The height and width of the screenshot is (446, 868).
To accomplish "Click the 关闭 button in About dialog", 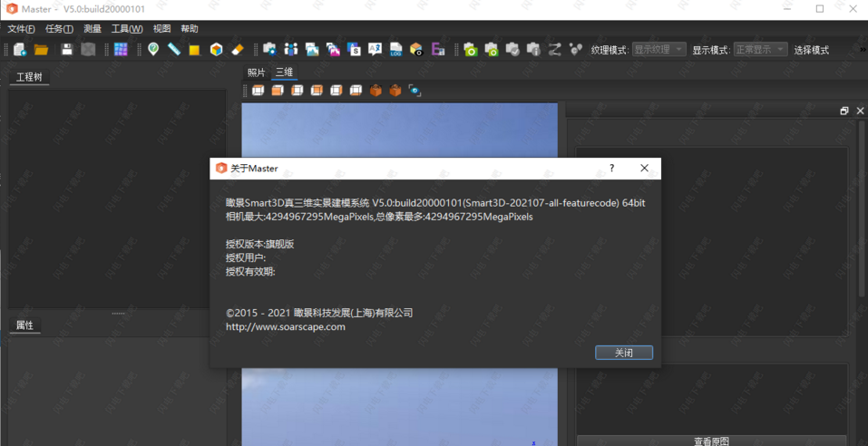I will pyautogui.click(x=624, y=353).
